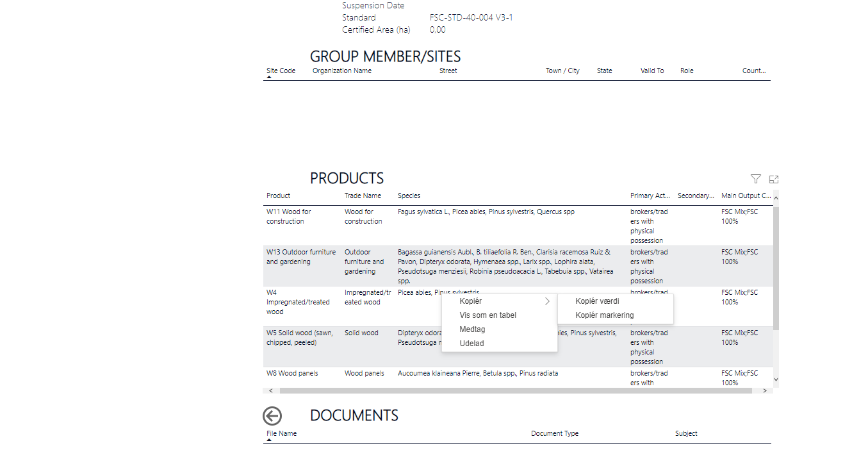Click Medtag in the context menu
Screen dimensions: 868x457
pyautogui.click(x=472, y=329)
